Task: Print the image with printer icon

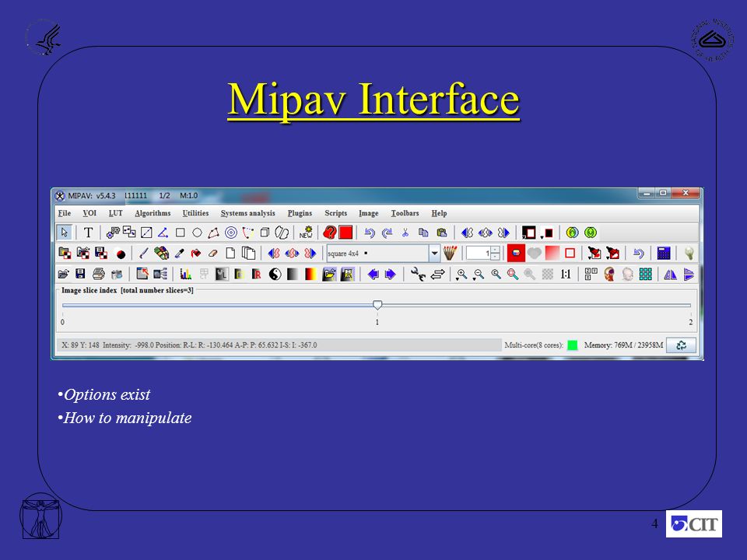Action: [x=99, y=274]
